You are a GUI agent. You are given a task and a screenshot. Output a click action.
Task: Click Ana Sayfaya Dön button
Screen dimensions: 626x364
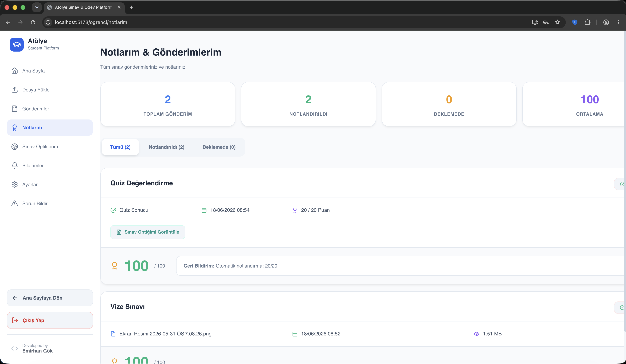point(50,298)
